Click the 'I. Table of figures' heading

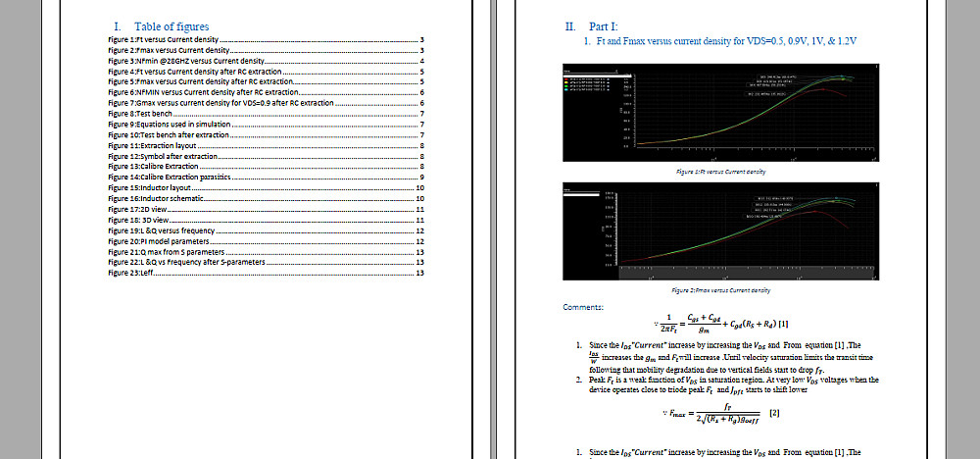tap(162, 26)
